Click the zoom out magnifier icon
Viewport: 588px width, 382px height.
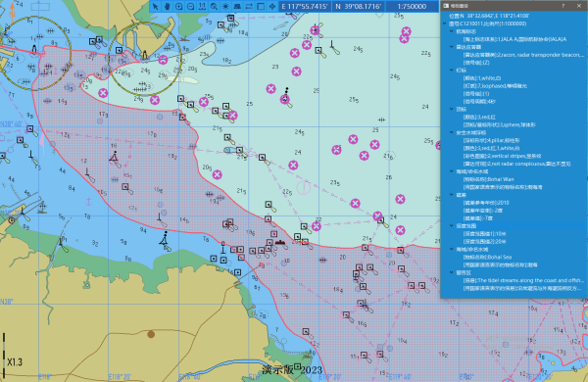coord(190,7)
